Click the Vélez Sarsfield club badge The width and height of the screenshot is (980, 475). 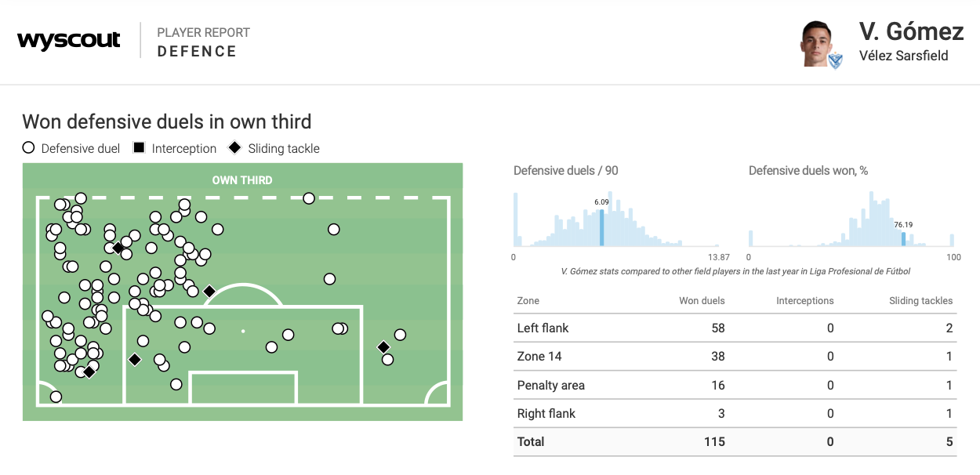click(836, 60)
